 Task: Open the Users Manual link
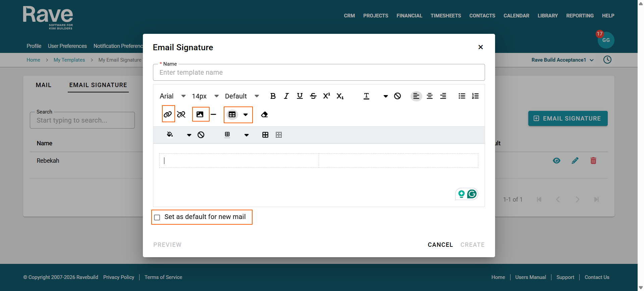(x=531, y=277)
